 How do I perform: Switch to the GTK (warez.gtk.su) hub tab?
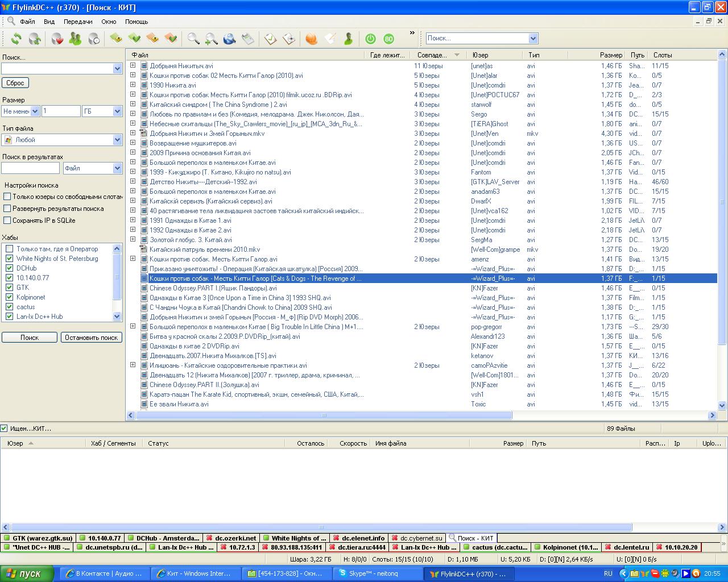click(x=38, y=538)
